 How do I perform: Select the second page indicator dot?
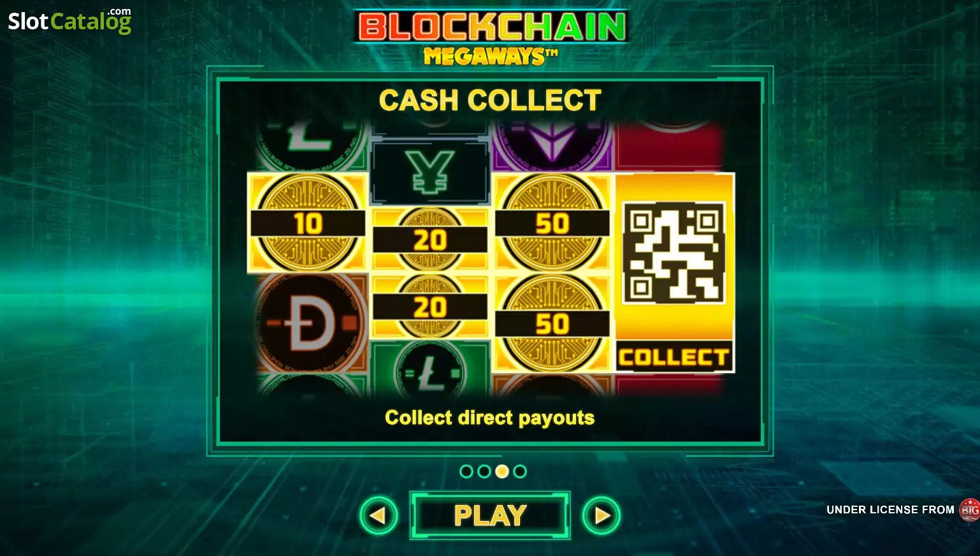click(484, 471)
